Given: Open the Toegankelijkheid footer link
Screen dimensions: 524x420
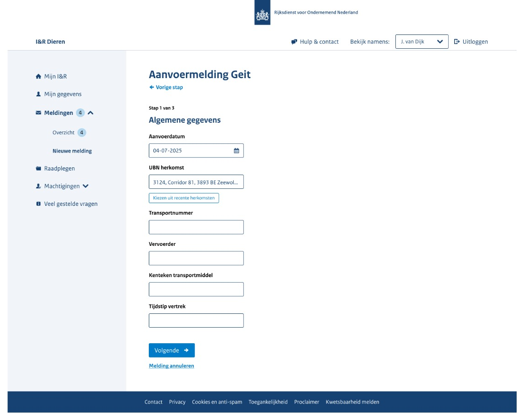Looking at the screenshot, I should [x=268, y=402].
